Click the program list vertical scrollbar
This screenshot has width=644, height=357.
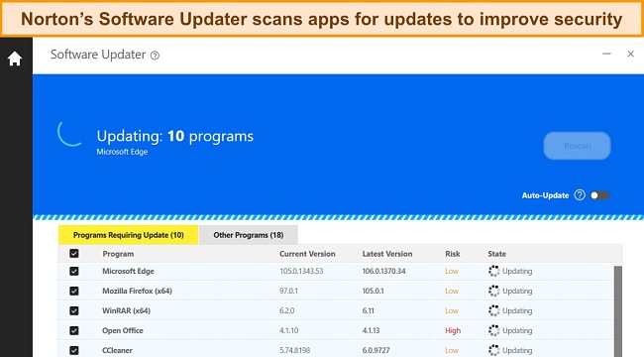tap(617, 311)
